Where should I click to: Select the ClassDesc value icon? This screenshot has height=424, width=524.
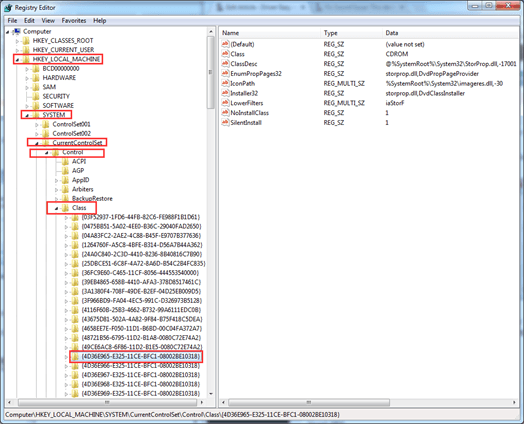click(x=226, y=63)
